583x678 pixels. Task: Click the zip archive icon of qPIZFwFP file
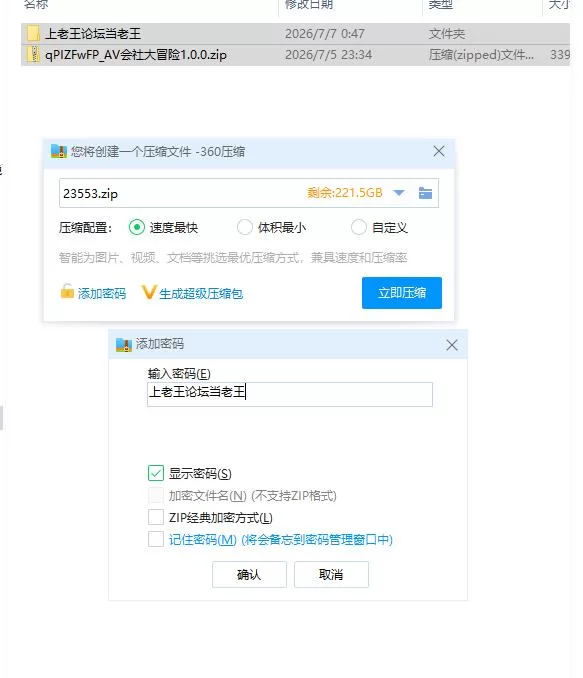pos(33,55)
